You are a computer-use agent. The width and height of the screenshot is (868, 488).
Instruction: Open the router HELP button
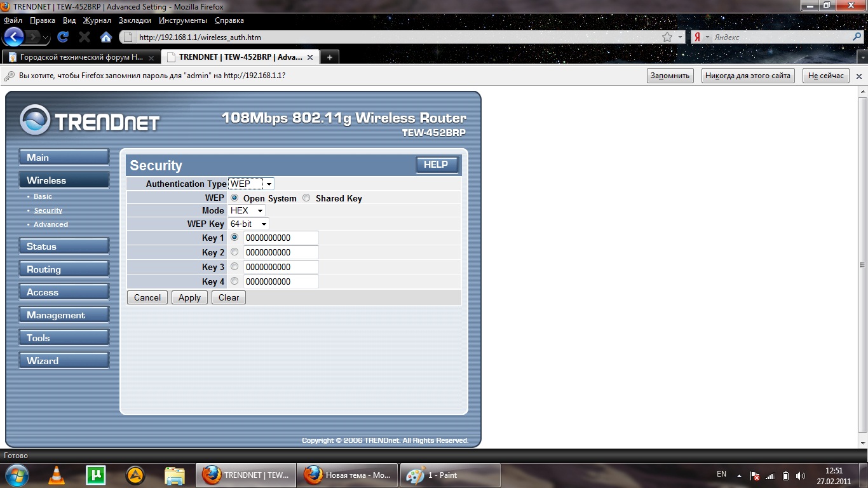coord(437,165)
